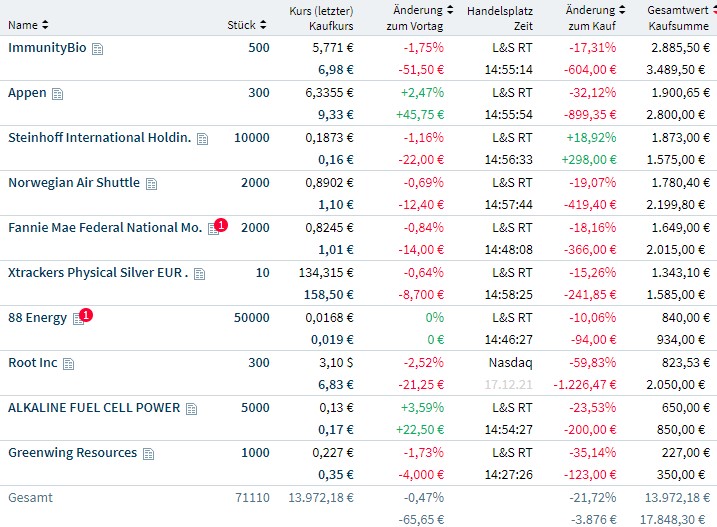Click the Kurs (letzter) Kaufkurs header
The width and height of the screenshot is (717, 527).
[321, 17]
